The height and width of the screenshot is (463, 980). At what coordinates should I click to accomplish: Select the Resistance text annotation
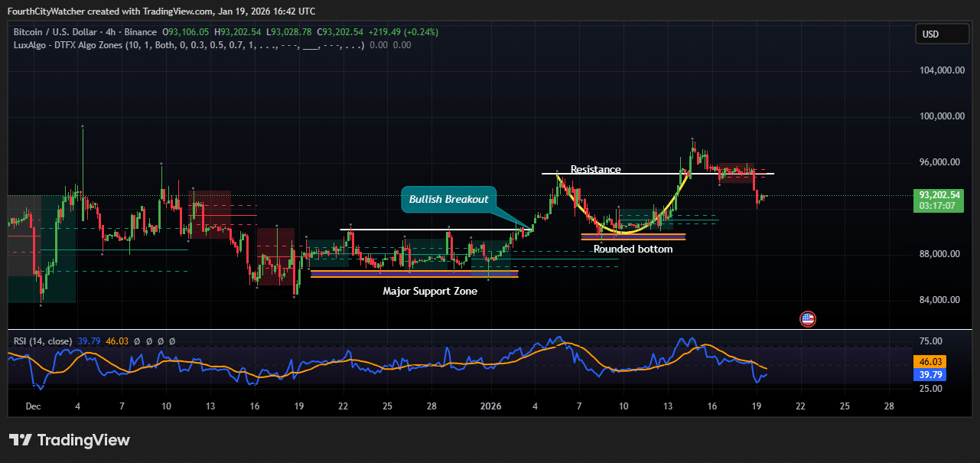pyautogui.click(x=595, y=169)
